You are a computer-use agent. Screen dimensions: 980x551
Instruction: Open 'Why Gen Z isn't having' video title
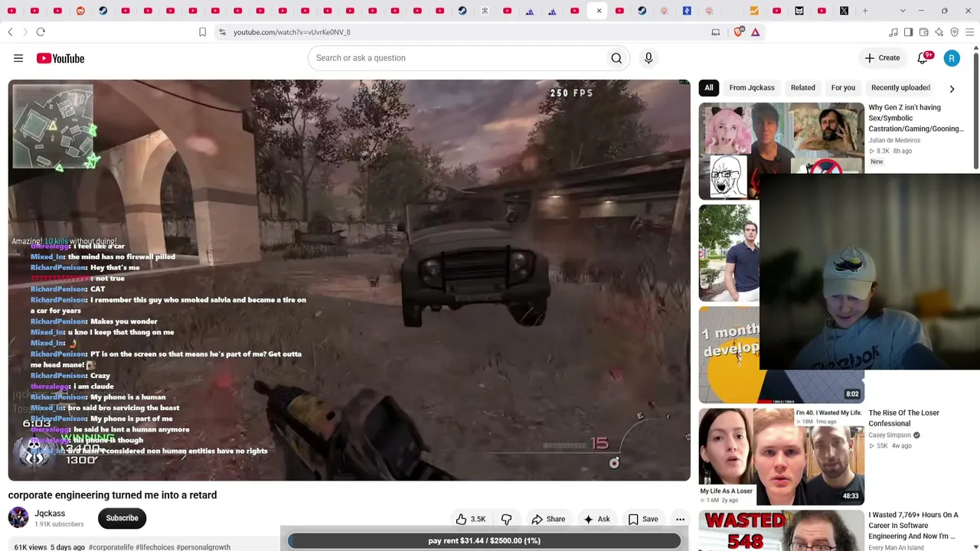click(x=916, y=118)
